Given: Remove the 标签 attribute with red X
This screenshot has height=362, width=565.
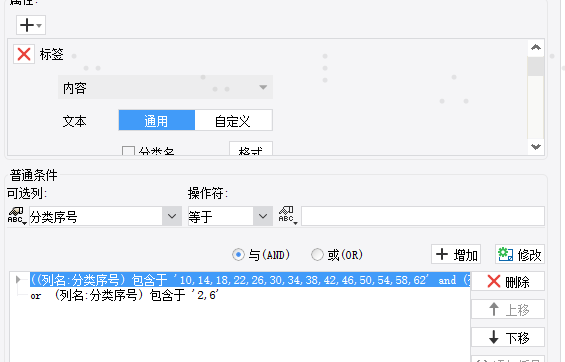Looking at the screenshot, I should click(24, 54).
